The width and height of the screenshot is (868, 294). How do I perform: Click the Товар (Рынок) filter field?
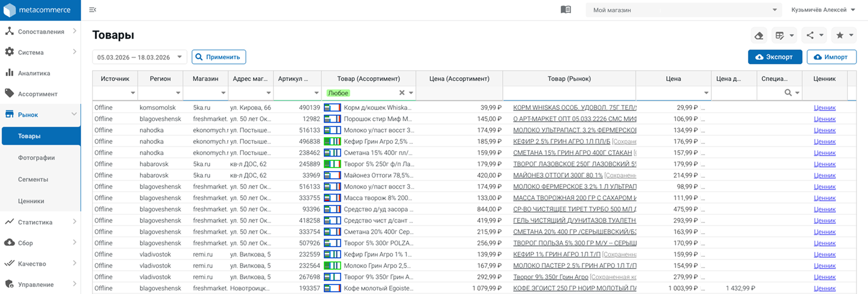(569, 93)
